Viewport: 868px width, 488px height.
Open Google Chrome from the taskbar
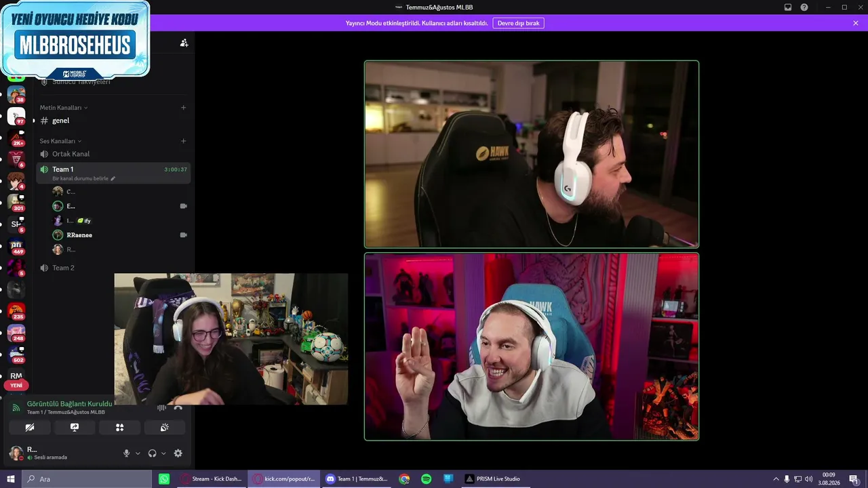point(404,479)
